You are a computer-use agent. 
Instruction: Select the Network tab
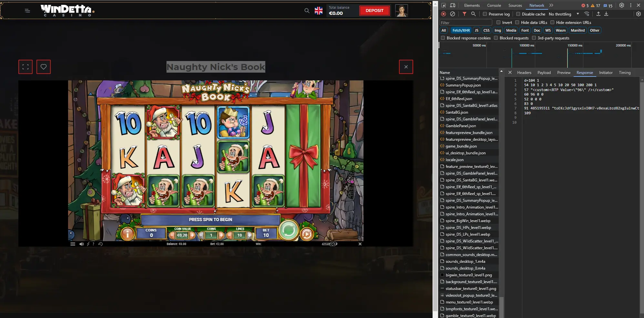coord(537,5)
